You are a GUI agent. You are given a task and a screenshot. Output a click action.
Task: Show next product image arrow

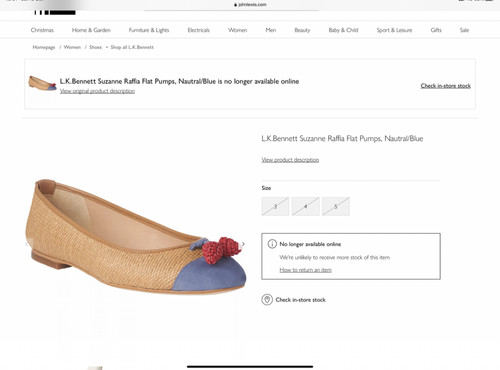[243, 244]
